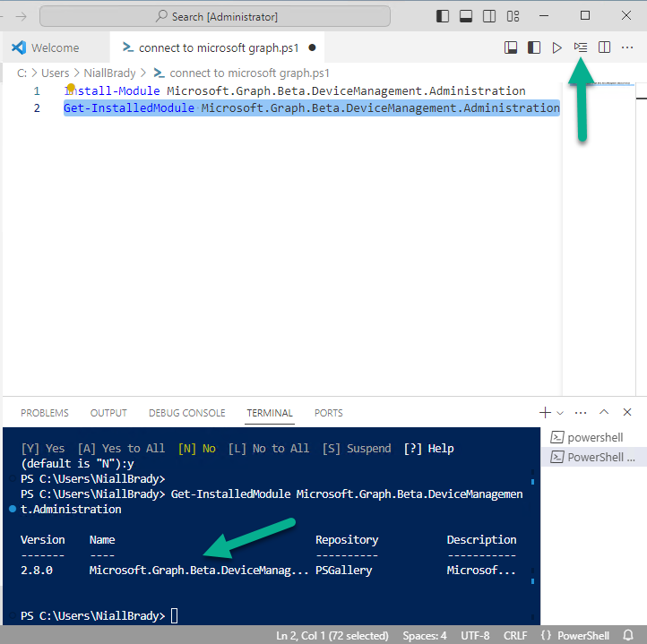Click the terminal prompt input line
This screenshot has height=644, width=647.
272,616
